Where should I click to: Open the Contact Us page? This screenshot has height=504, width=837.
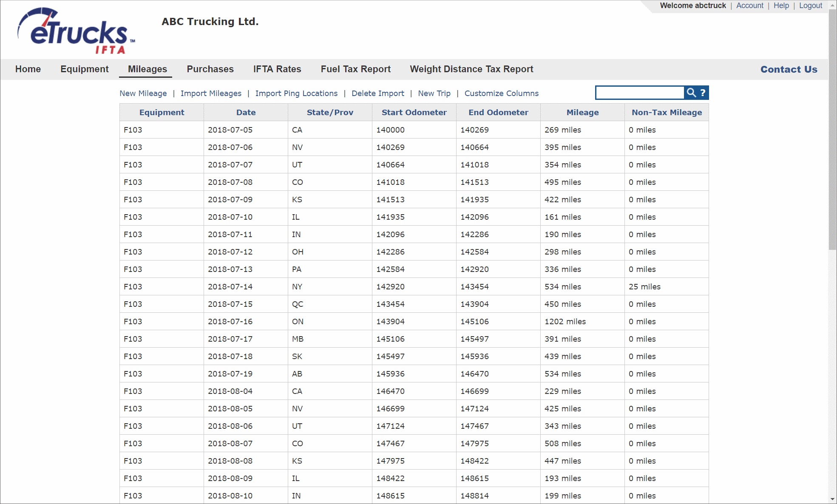coord(789,69)
